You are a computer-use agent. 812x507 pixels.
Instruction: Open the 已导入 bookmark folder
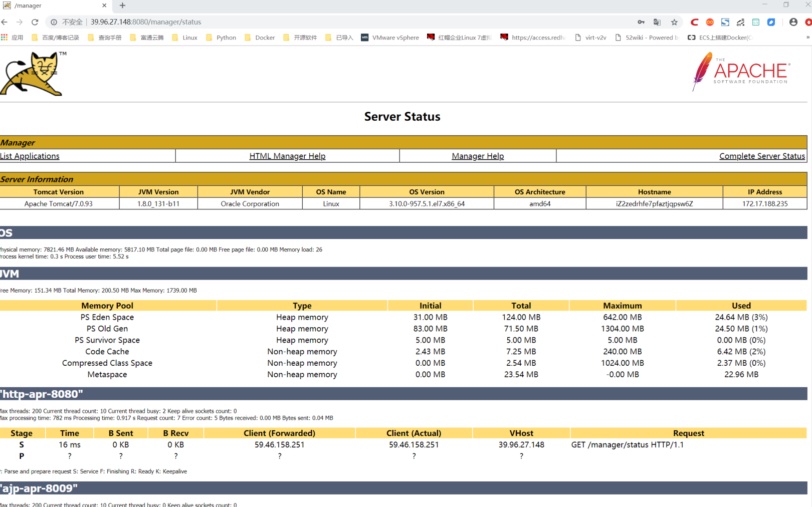(339, 38)
